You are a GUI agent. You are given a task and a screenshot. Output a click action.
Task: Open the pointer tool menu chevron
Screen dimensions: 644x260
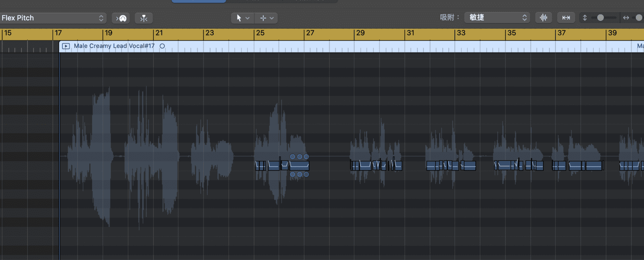pyautogui.click(x=248, y=18)
